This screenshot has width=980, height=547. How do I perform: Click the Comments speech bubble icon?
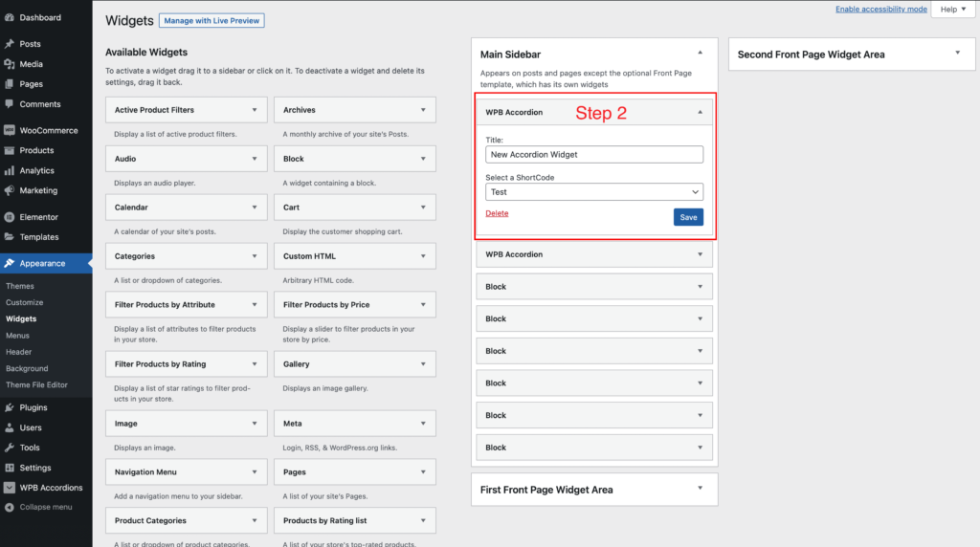click(x=10, y=103)
